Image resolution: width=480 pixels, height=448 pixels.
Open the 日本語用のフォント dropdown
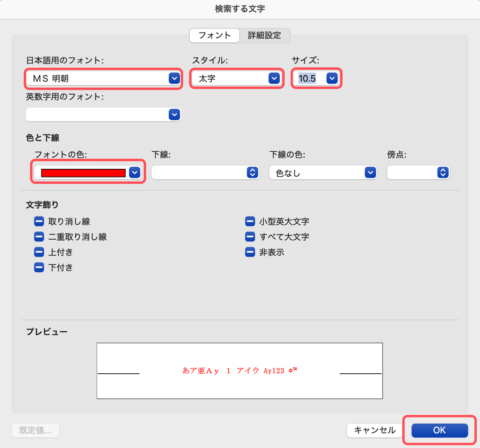tap(174, 78)
